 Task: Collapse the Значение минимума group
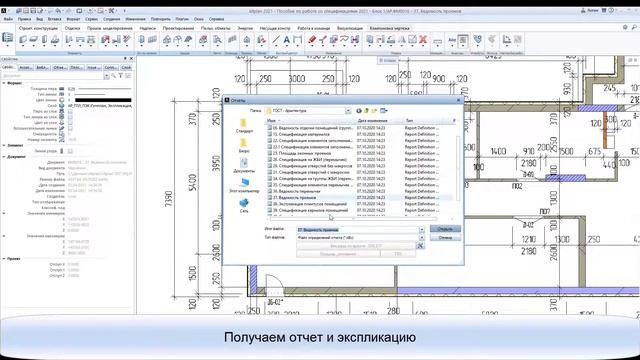click(4, 213)
